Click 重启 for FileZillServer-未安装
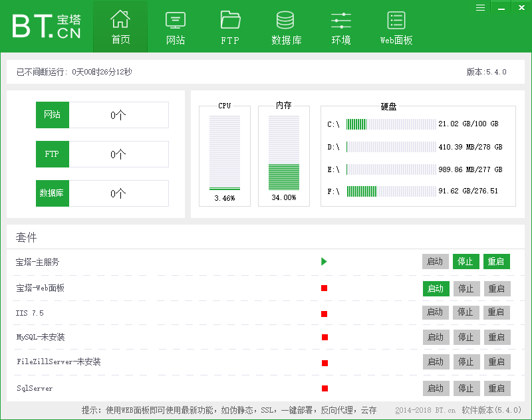This screenshot has height=420, width=532. 497,362
